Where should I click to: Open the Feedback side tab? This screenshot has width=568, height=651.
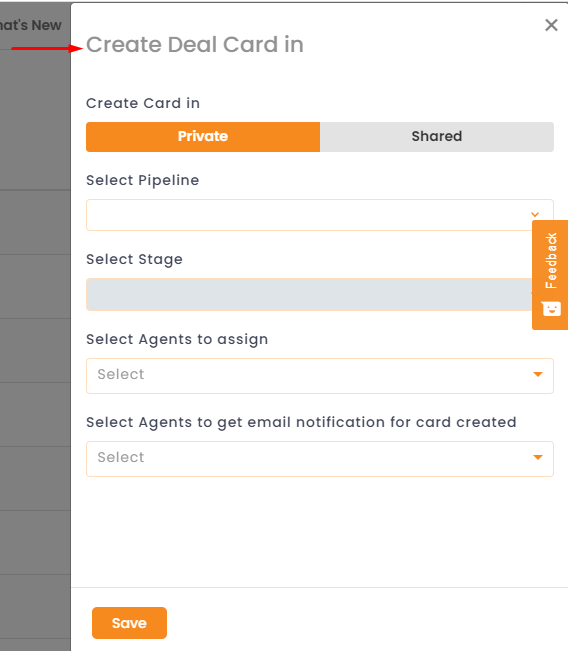[550, 275]
